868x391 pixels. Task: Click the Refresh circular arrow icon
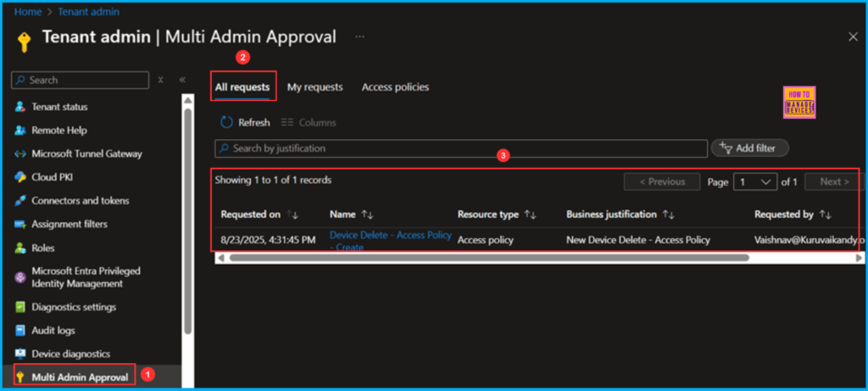(x=226, y=122)
